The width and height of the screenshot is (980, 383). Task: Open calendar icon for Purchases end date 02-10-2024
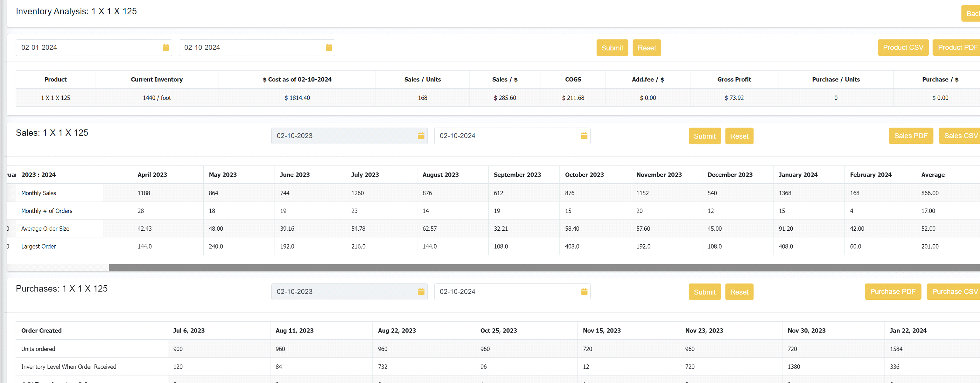click(584, 291)
